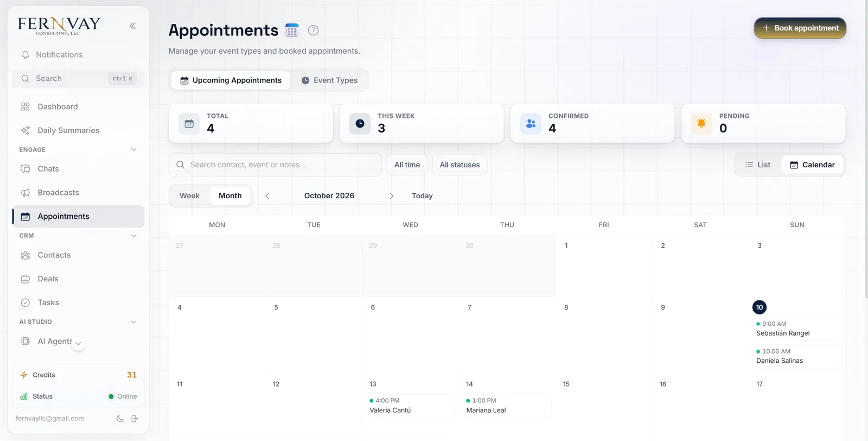Click the Credits lightning icon

pyautogui.click(x=24, y=375)
